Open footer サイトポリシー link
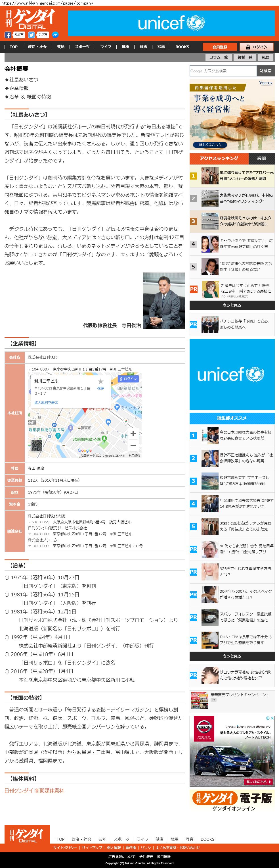 [65, 848]
